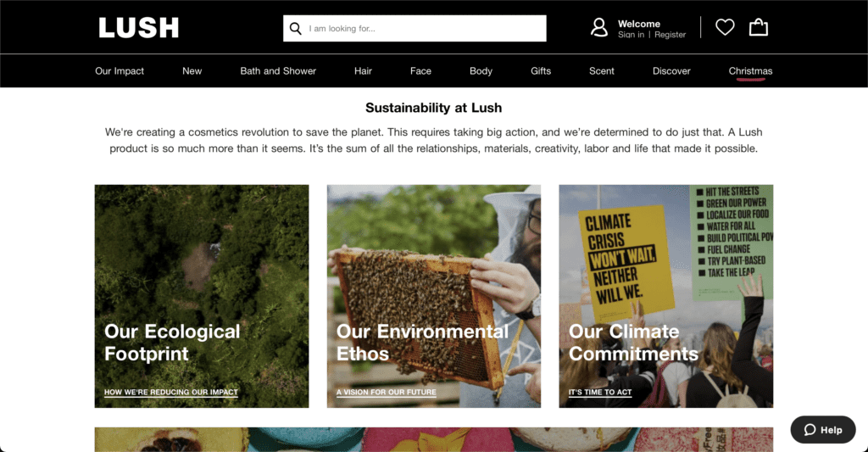Click the 'It's time to act' link

pos(600,392)
